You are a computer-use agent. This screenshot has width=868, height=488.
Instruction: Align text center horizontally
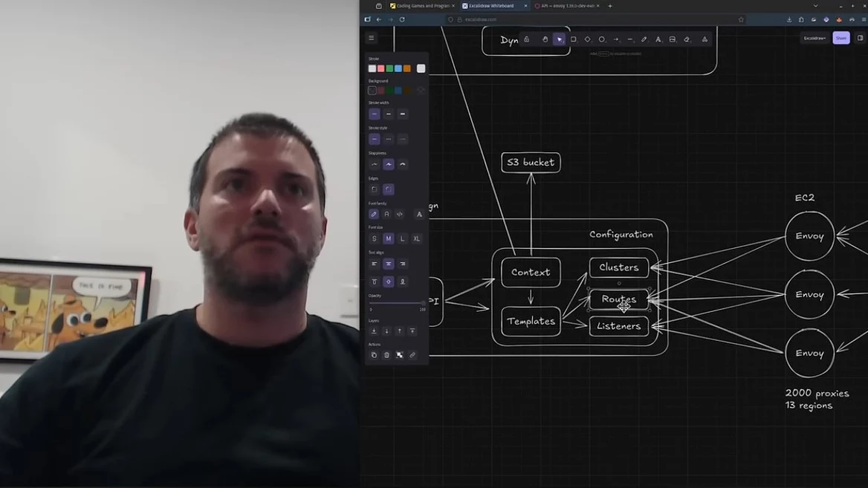(x=389, y=264)
